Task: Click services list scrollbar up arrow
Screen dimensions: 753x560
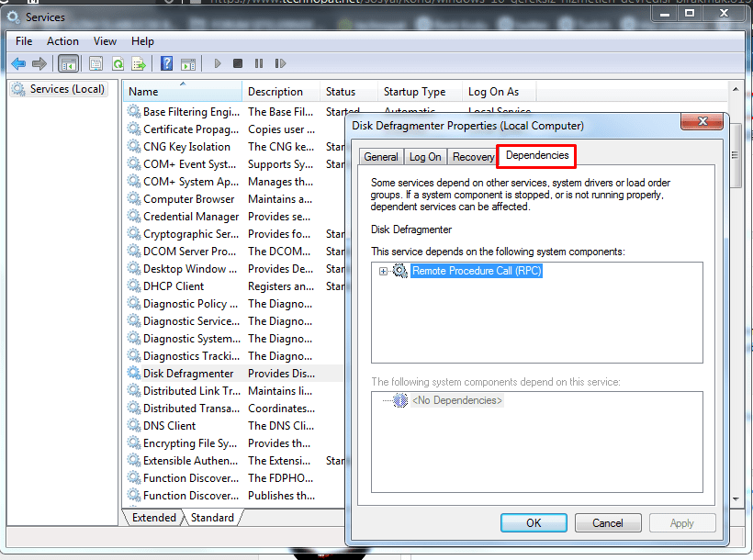Action: point(736,89)
